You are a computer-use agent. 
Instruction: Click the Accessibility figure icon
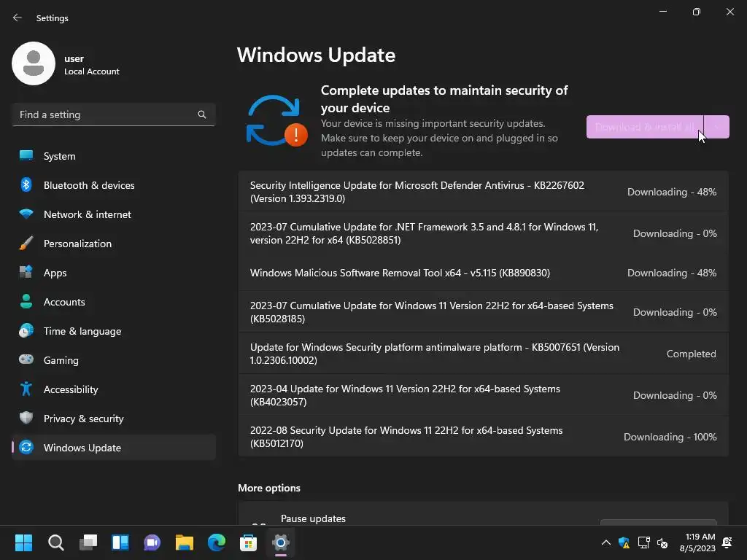(x=26, y=389)
